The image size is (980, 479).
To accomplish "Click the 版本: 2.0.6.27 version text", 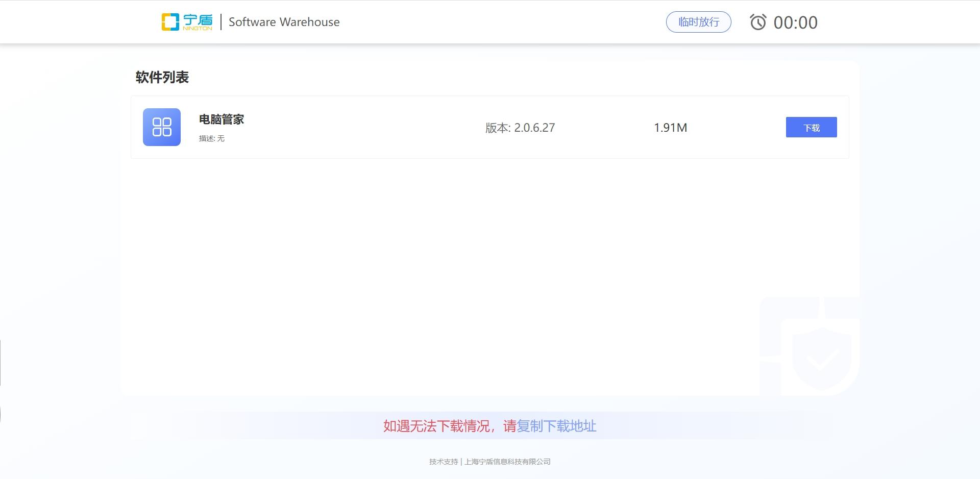I will pos(520,128).
